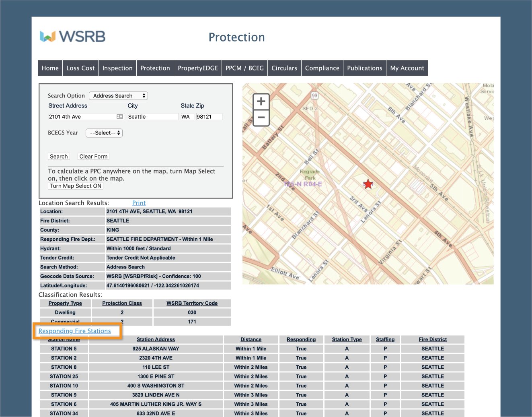Click the Responding Fire Stations link

point(75,331)
